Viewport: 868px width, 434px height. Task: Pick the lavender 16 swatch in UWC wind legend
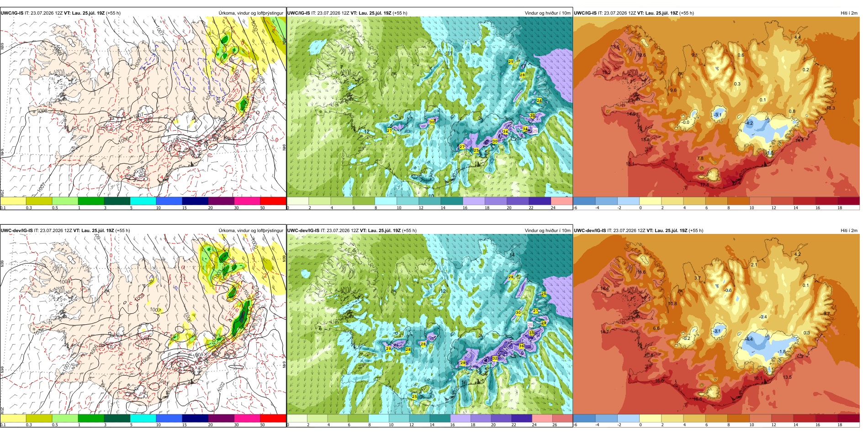pyautogui.click(x=474, y=201)
